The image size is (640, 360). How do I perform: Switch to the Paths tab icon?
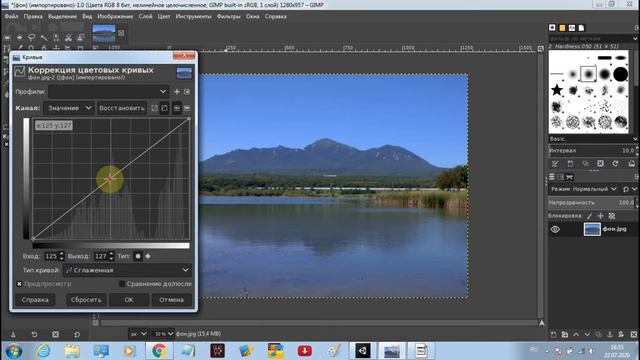(x=570, y=177)
